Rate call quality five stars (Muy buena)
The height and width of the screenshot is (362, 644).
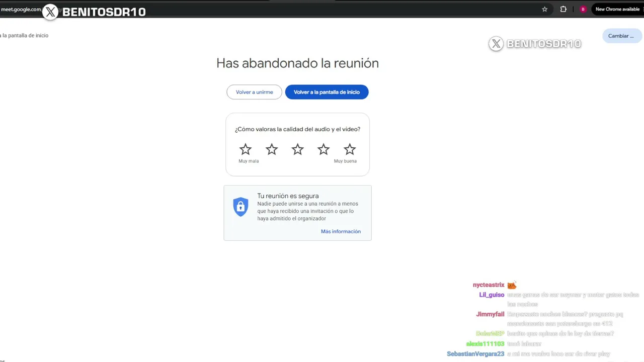pos(350,149)
